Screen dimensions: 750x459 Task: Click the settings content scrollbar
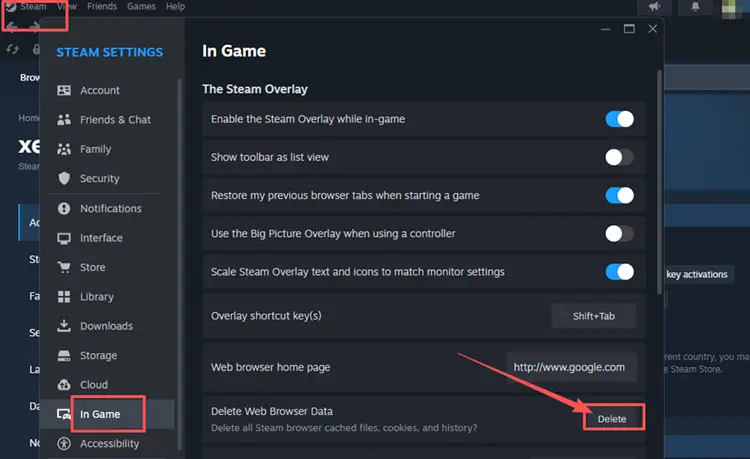[660, 182]
